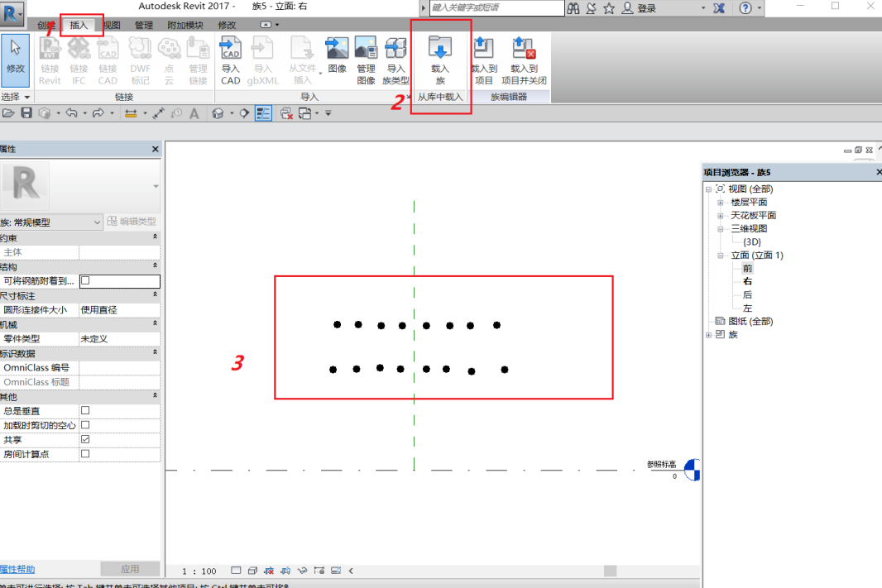The height and width of the screenshot is (588, 882).
Task: Click the Measure between points icon
Action: pyautogui.click(x=158, y=113)
